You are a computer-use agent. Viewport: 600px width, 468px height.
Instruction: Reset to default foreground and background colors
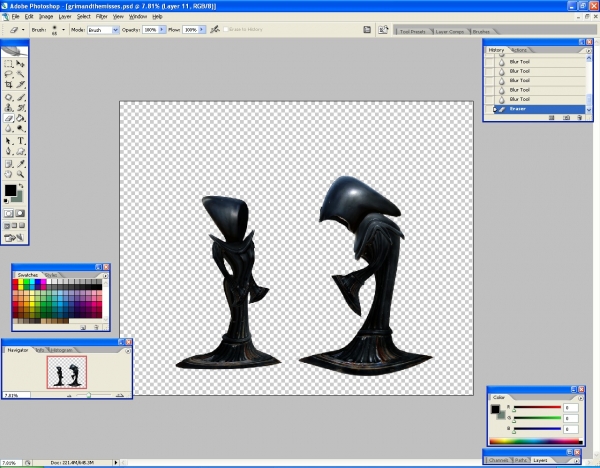tap(6, 201)
